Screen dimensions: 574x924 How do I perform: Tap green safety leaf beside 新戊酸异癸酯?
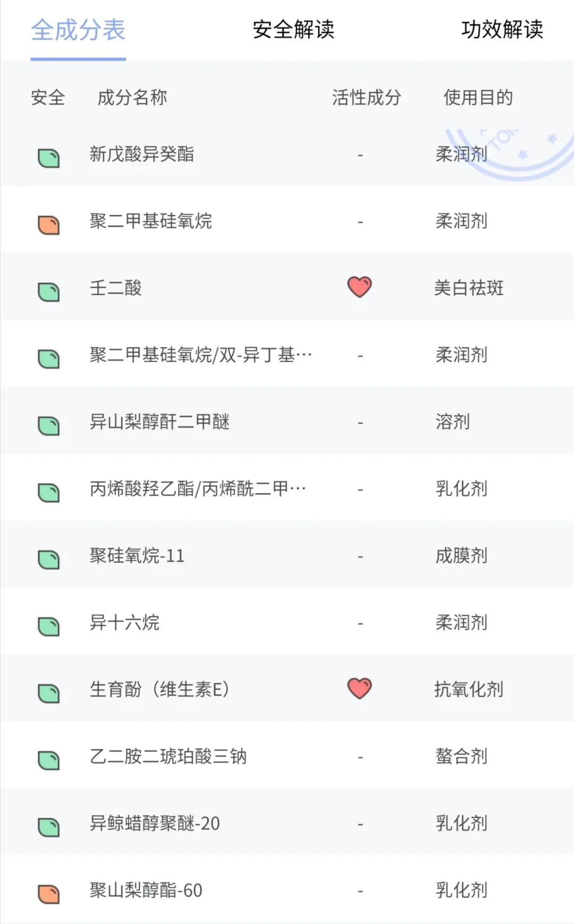click(x=48, y=158)
